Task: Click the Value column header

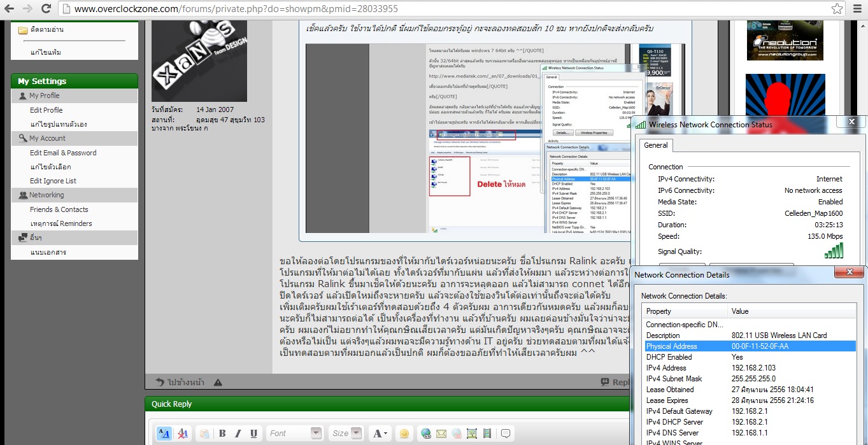Action: tap(793, 311)
